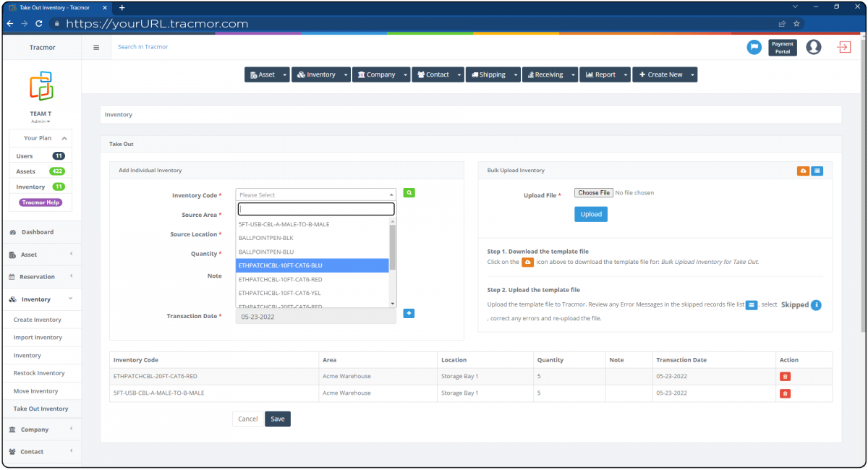The height and width of the screenshot is (470, 868).
Task: Click the Choose File button
Action: [594, 193]
